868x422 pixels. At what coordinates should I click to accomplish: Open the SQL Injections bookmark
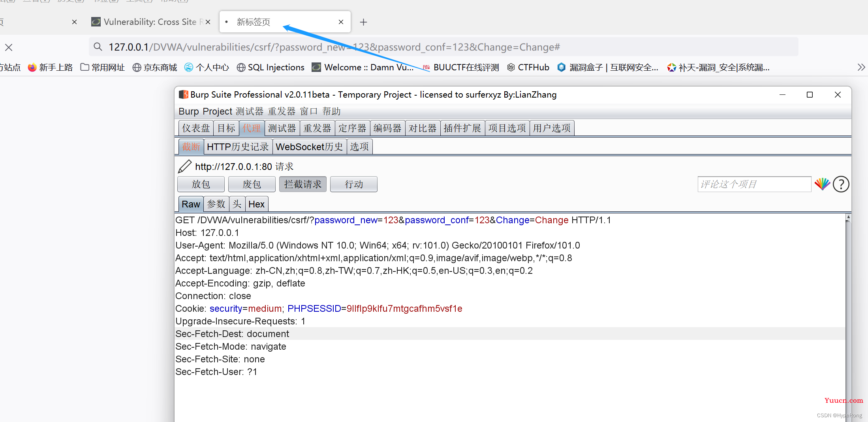(271, 68)
